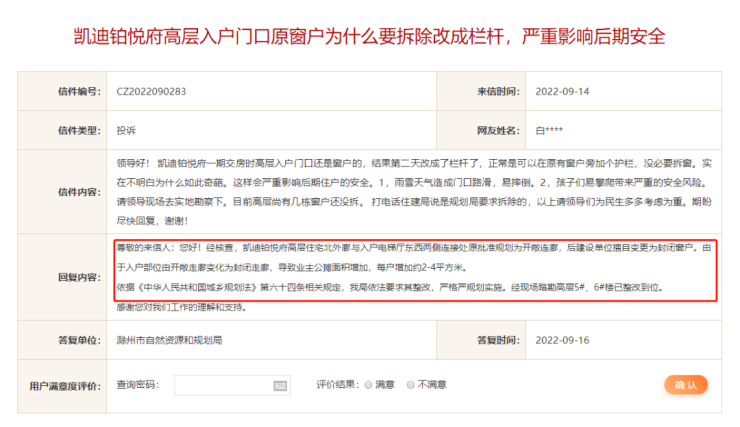Click the 答复时间 label

click(x=498, y=340)
